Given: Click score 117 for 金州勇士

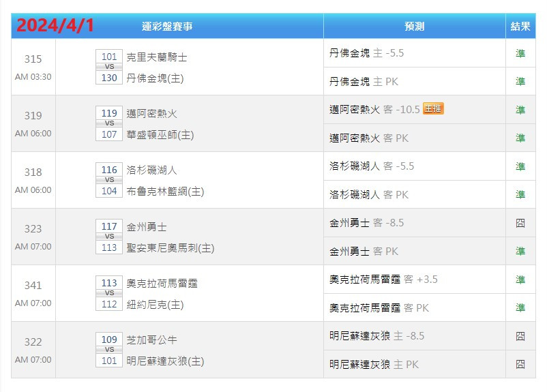Looking at the screenshot, I should coord(109,226).
